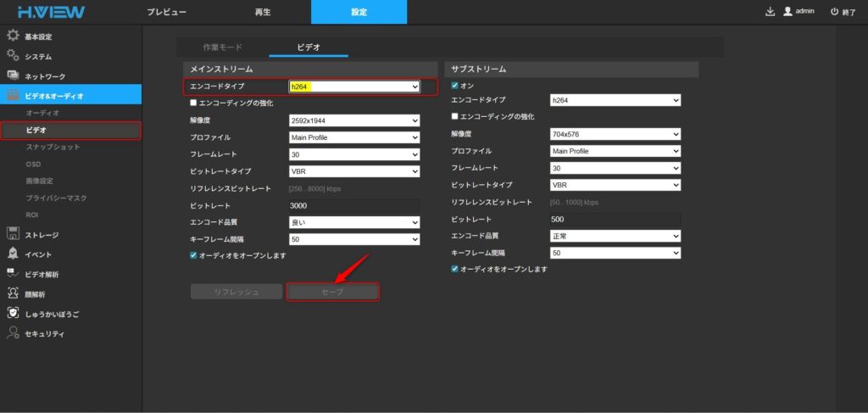This screenshot has height=413, width=868.
Task: Open main stream エンコードタイプ h264 dropdown
Action: tap(354, 87)
